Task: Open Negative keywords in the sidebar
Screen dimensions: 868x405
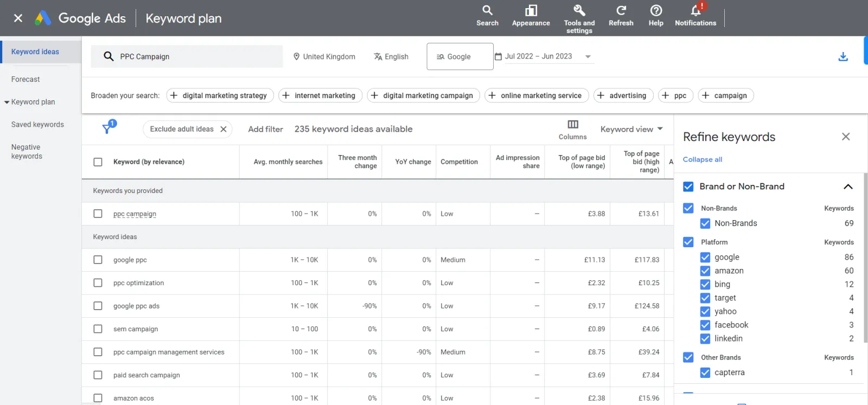Action: [27, 151]
